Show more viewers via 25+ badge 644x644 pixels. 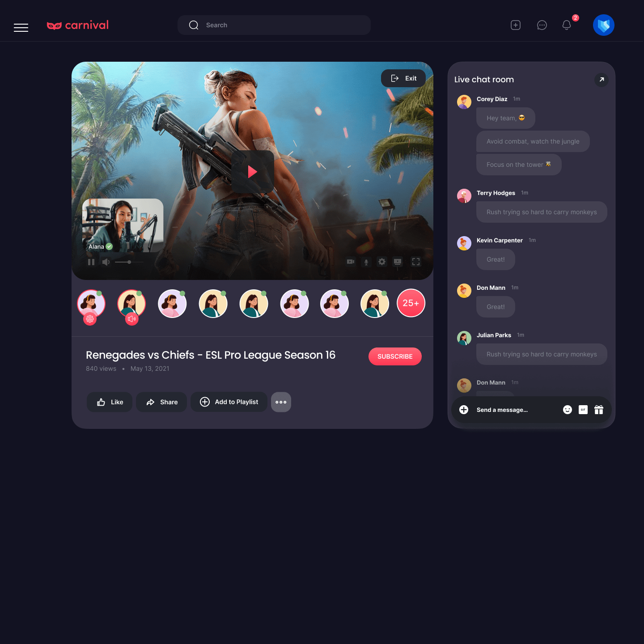[x=411, y=303]
